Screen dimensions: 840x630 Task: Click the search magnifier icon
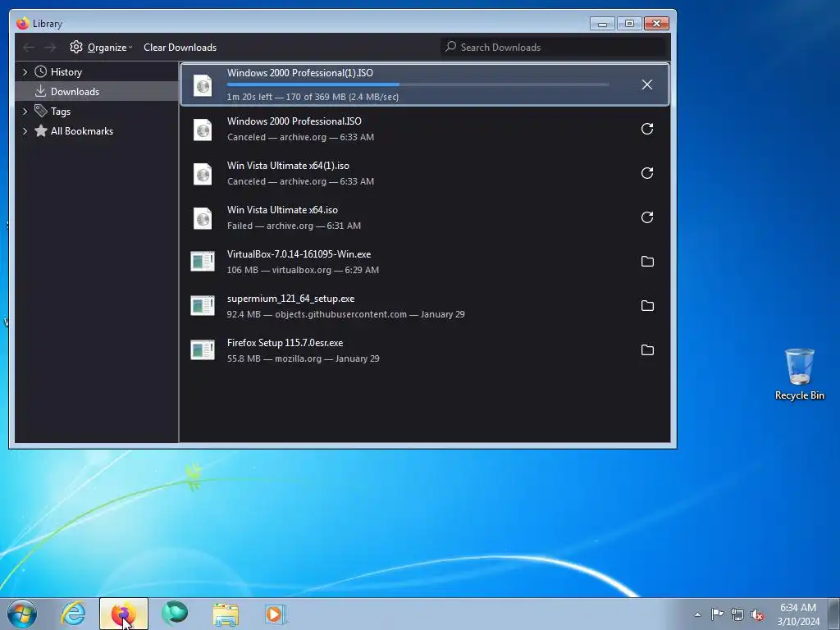tap(451, 47)
